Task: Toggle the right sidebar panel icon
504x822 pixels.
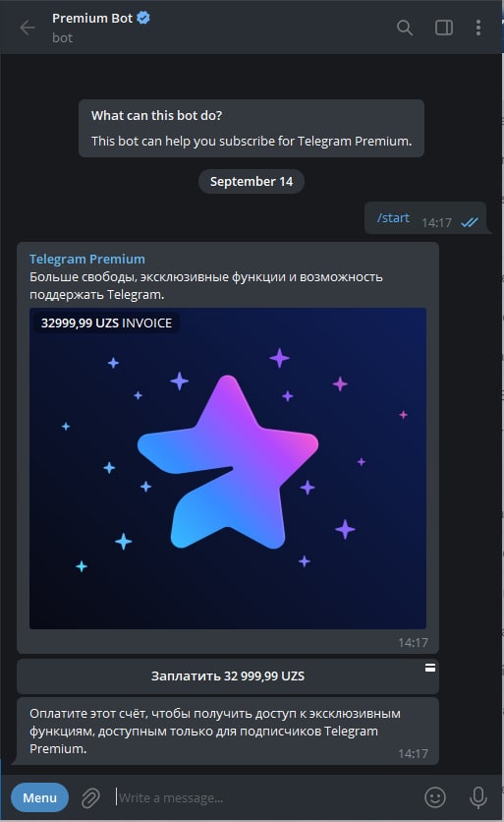Action: 444,28
